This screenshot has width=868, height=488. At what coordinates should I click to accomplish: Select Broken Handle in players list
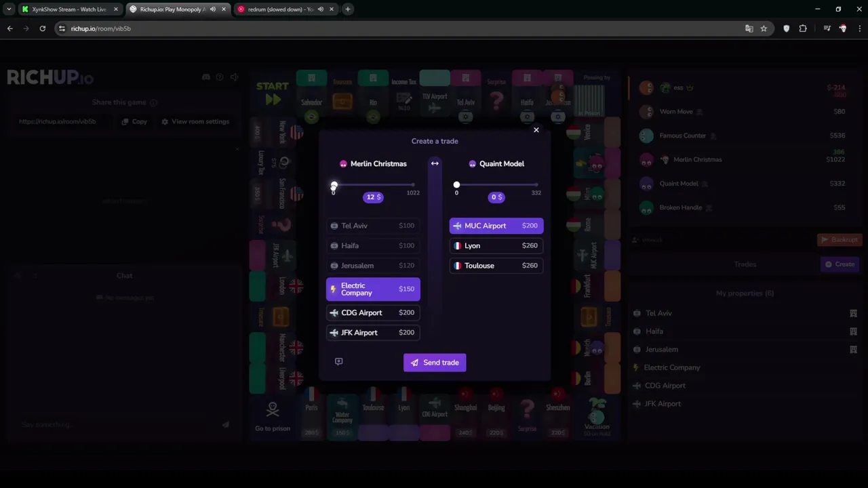743,207
